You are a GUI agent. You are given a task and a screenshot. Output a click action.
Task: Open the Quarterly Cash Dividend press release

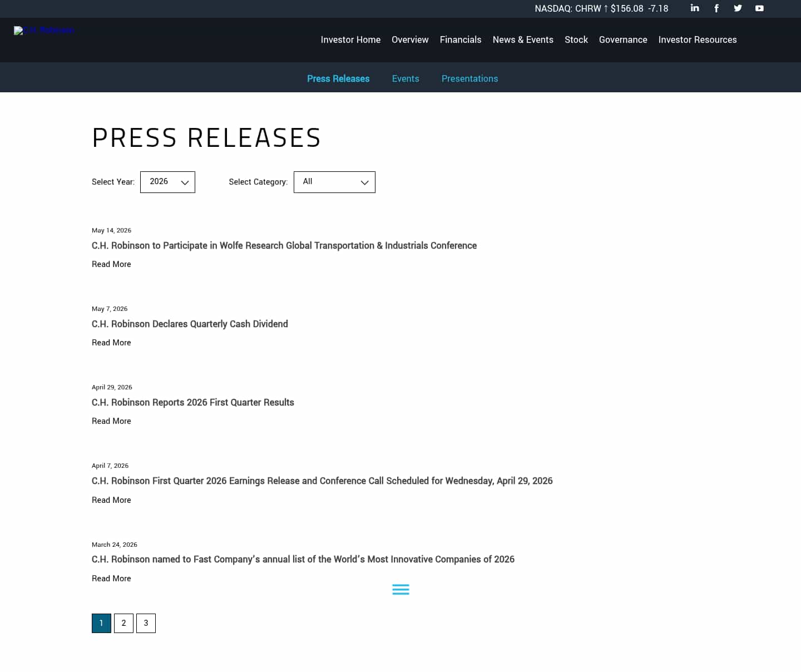click(190, 324)
